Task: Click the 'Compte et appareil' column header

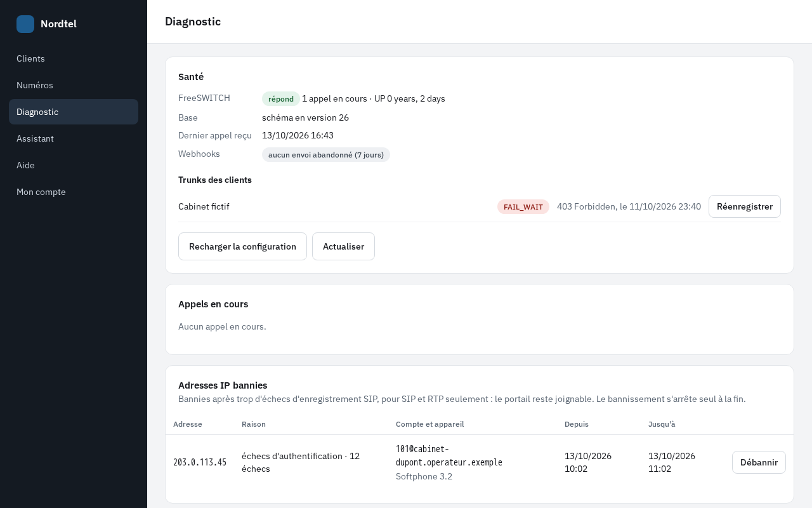Action: pyautogui.click(x=430, y=424)
